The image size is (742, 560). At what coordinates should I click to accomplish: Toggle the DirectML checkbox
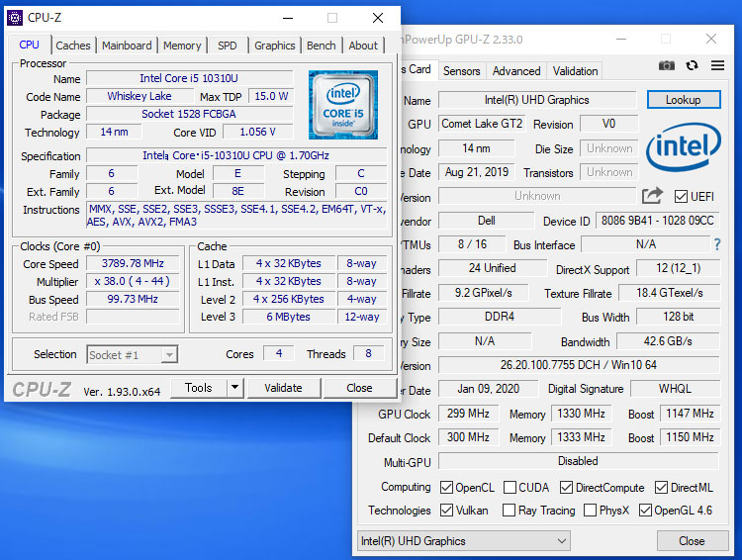(x=661, y=487)
